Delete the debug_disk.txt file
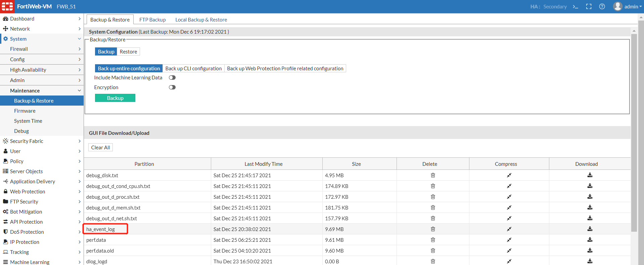Viewport: 644px width, 265px height. tap(433, 175)
